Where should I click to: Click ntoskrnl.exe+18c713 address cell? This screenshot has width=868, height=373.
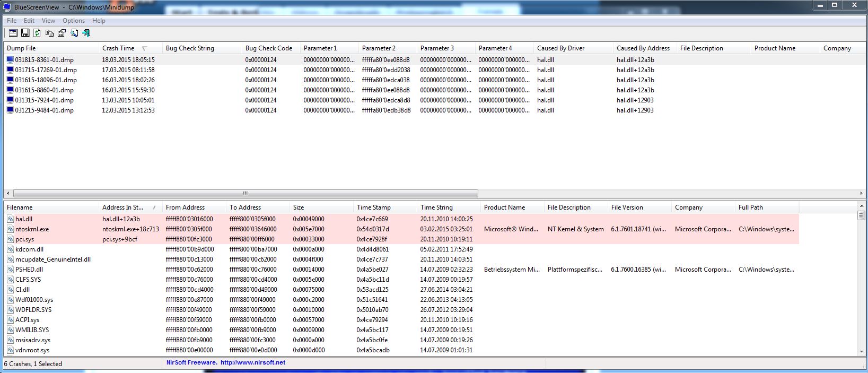[x=130, y=229]
